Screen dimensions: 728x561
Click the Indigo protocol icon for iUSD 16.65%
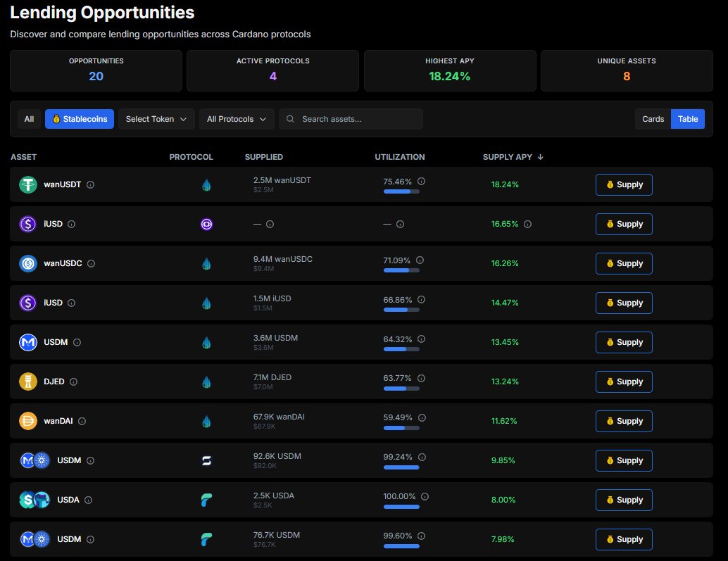206,224
